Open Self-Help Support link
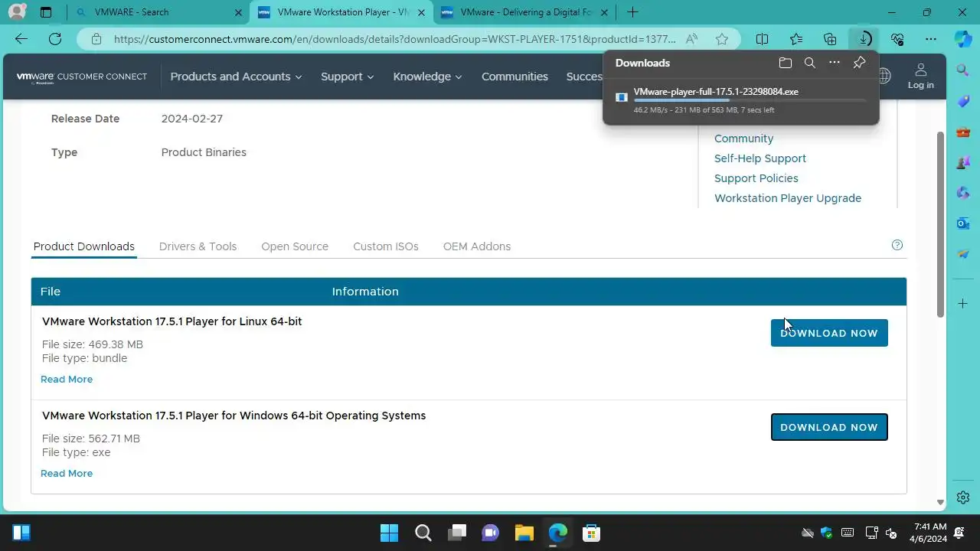Viewport: 980px width, 551px height. [760, 158]
